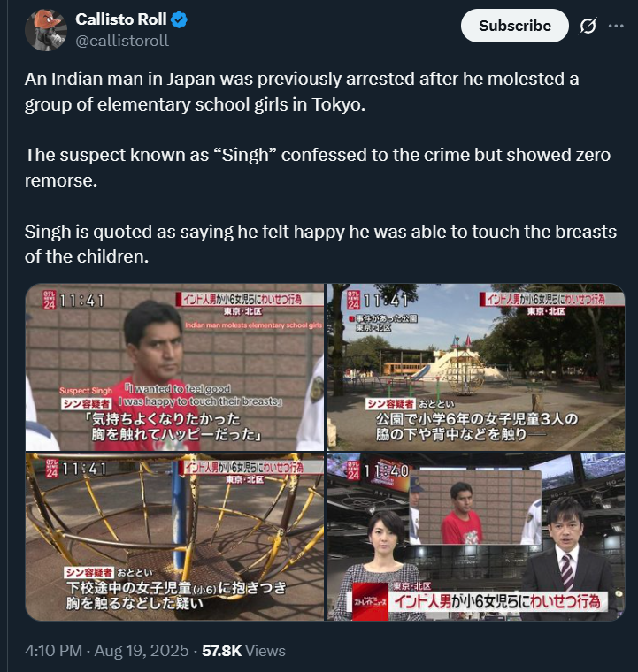638x672 pixels.
Task: Click the first paragraph of the tweet
Action: tap(302, 91)
